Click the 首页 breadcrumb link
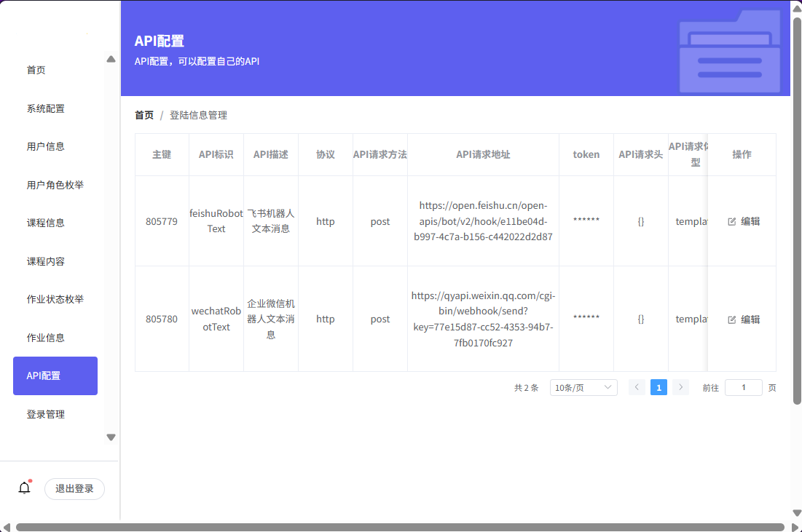 tap(144, 114)
